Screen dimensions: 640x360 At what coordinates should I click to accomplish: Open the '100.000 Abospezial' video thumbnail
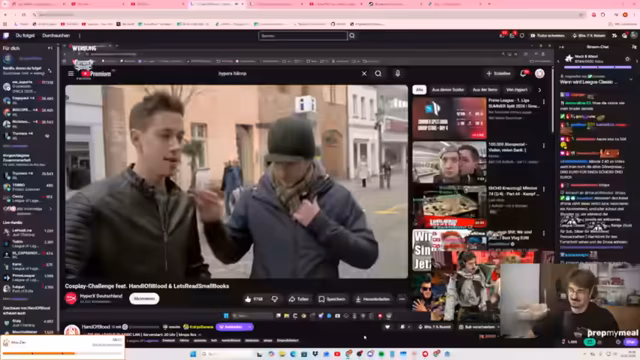click(x=449, y=162)
